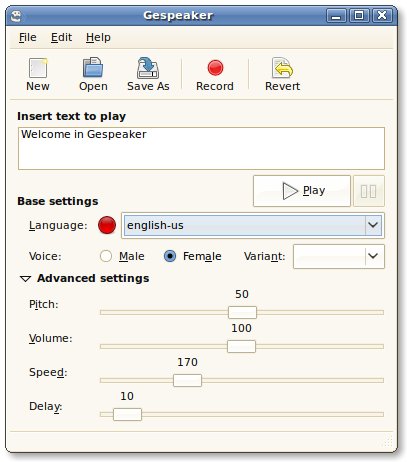Maximize the Gespeaker window
The image size is (407, 462).
(359, 16)
